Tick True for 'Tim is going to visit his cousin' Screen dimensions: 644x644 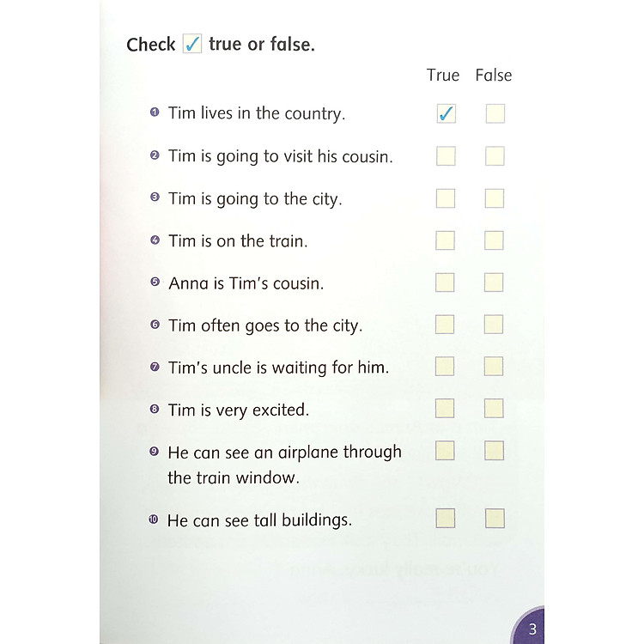click(446, 156)
